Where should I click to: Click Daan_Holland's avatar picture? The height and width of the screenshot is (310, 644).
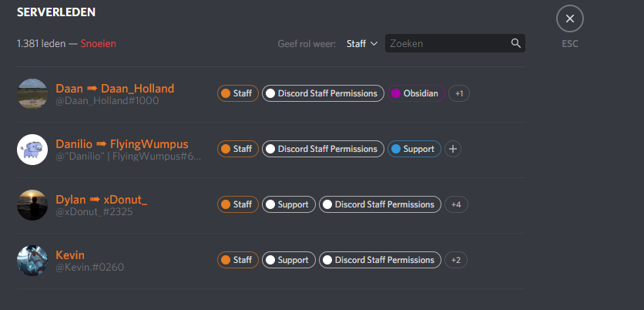point(32,93)
